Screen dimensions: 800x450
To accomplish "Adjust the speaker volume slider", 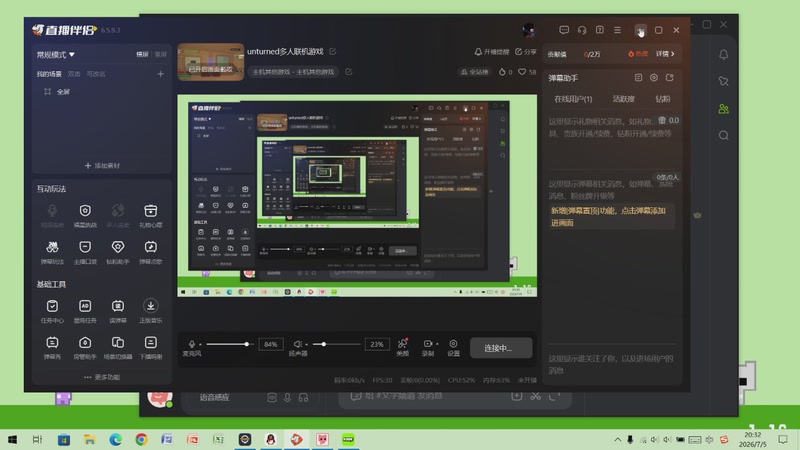I will (335, 344).
